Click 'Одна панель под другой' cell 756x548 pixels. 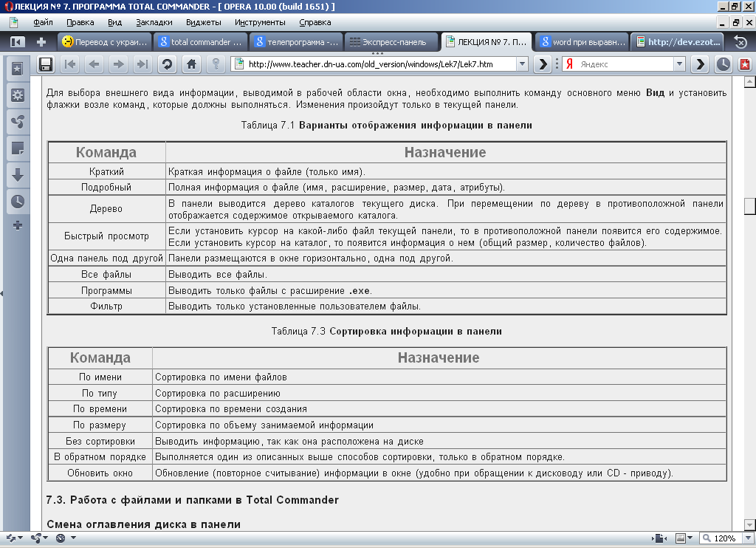pos(106,258)
